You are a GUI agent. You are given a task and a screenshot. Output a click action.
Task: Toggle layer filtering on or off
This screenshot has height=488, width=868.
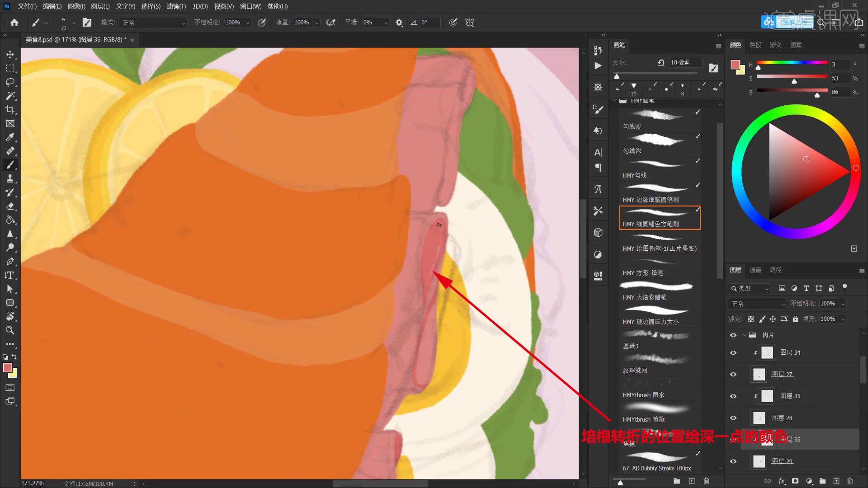click(844, 288)
